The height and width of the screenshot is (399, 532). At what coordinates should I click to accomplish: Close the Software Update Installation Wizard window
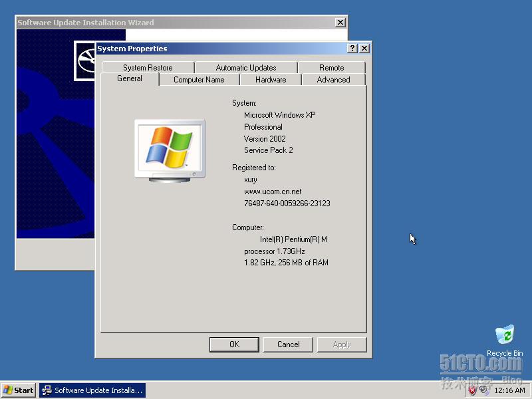click(340, 23)
